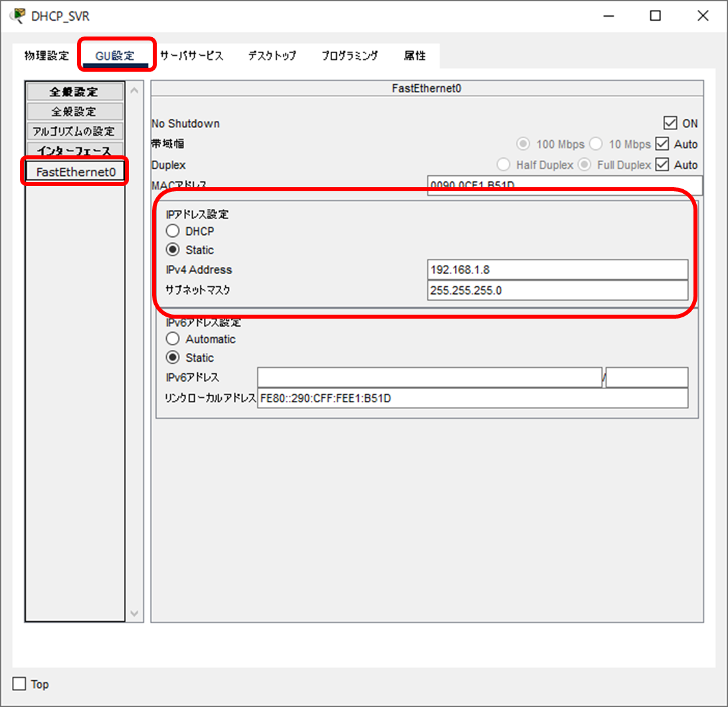Select FastEthernet0 in the sidebar
This screenshot has width=728, height=707.
tap(76, 172)
